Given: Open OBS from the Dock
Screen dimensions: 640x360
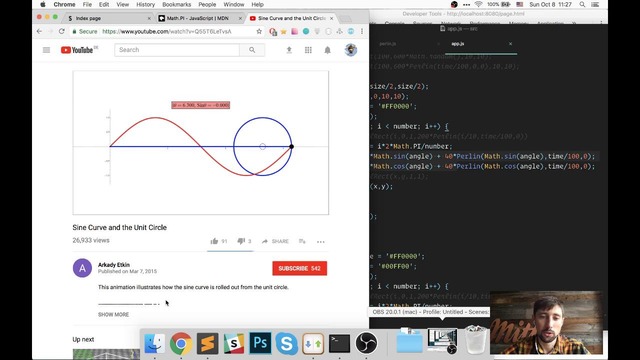Looking at the screenshot, I should click(366, 343).
